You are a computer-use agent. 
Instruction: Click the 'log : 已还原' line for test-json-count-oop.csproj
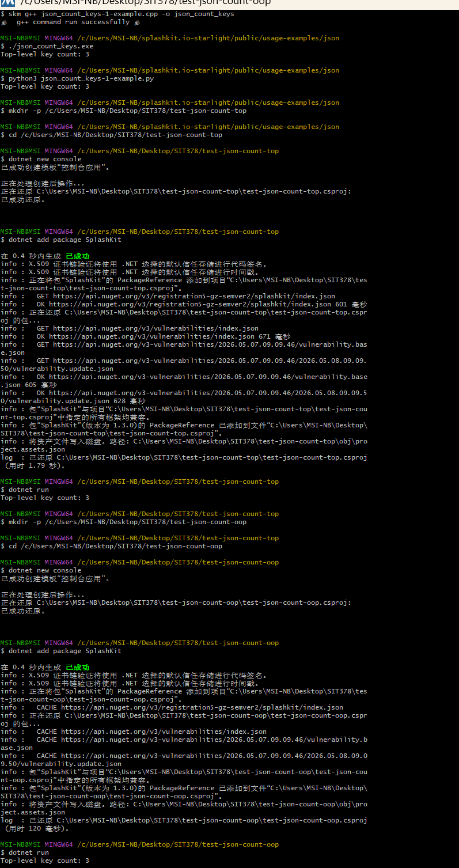point(184,820)
